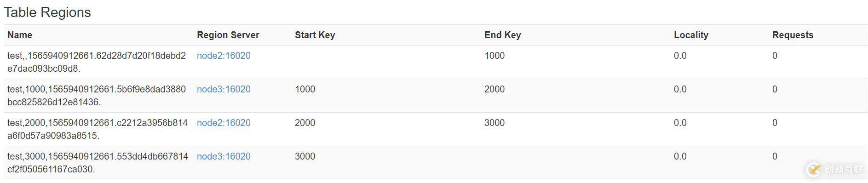This screenshot has width=868, height=183.
Task: Select region name ending in bcc825826d12e81436
Action: point(97,96)
